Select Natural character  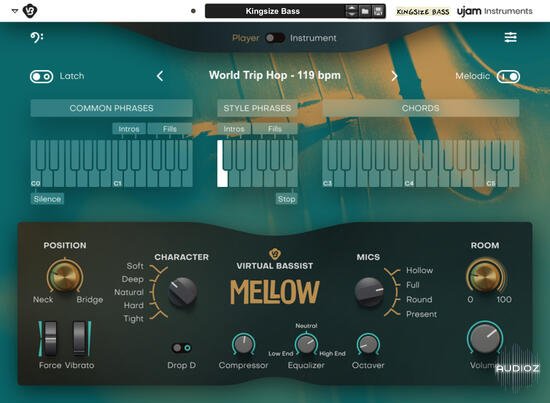click(x=129, y=292)
